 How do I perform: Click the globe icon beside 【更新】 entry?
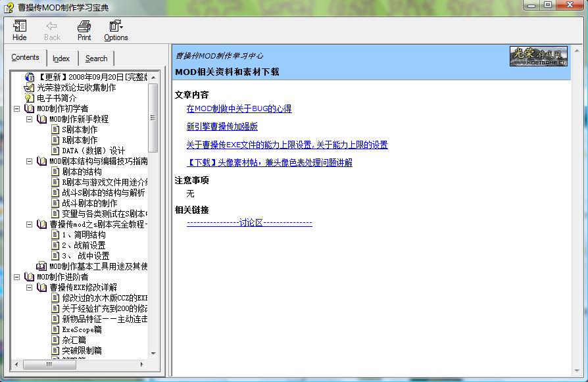click(x=29, y=77)
